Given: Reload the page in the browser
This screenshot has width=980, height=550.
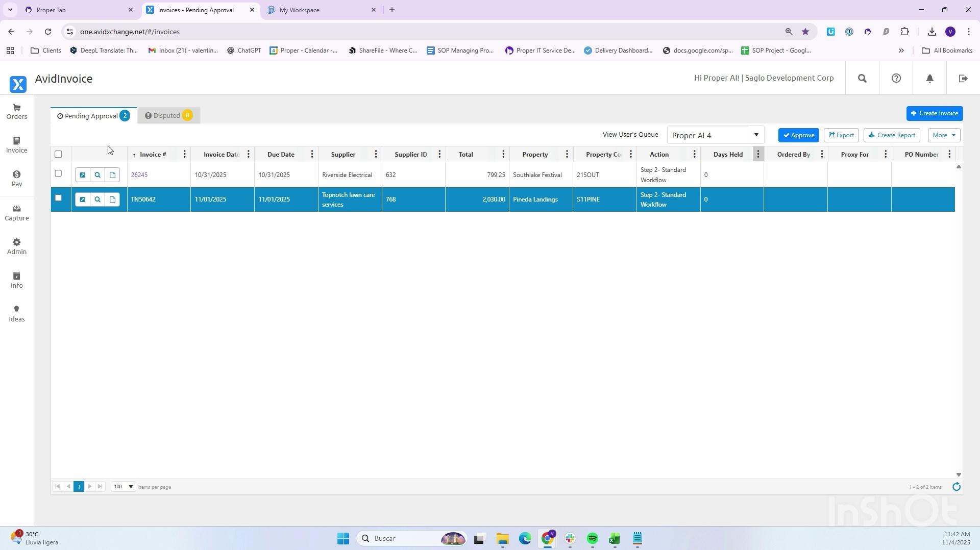Looking at the screenshot, I should [48, 32].
